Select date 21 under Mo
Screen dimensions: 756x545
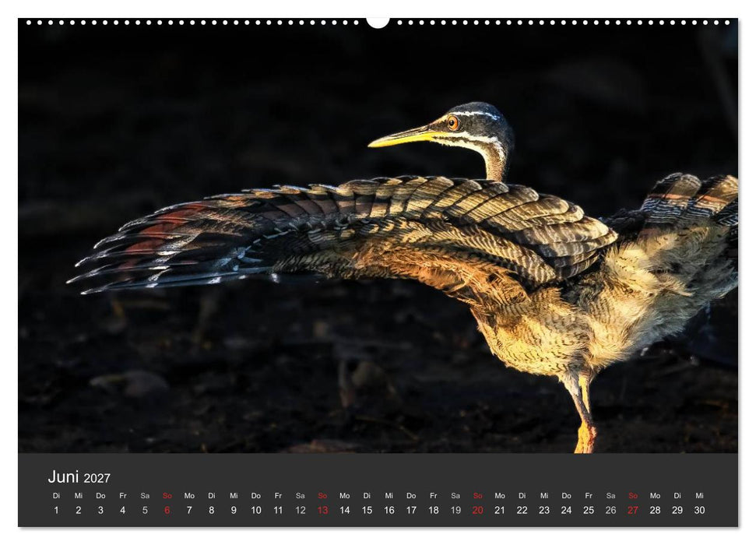[x=500, y=510]
